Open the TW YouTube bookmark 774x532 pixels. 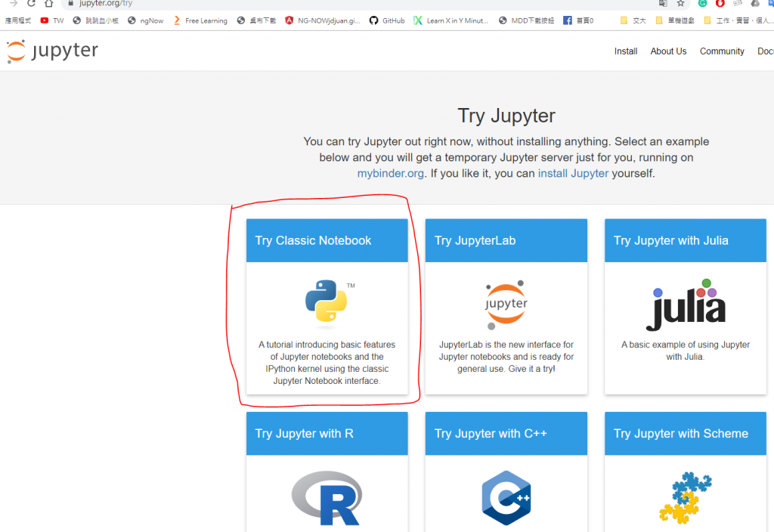tap(52, 20)
